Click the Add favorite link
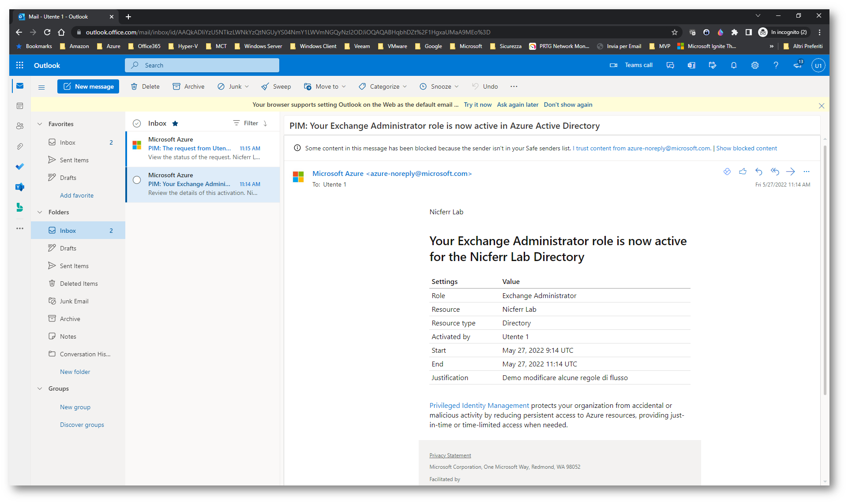The width and height of the screenshot is (848, 504). click(x=77, y=195)
